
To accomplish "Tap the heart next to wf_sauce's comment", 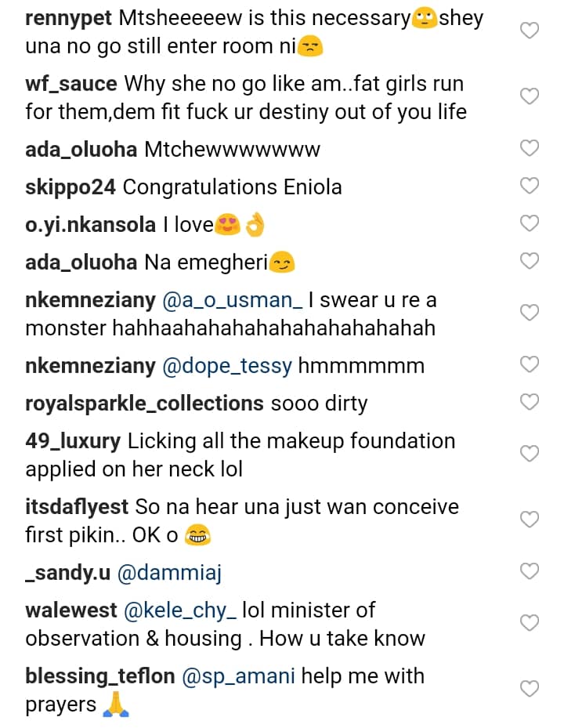I will pos(530,96).
